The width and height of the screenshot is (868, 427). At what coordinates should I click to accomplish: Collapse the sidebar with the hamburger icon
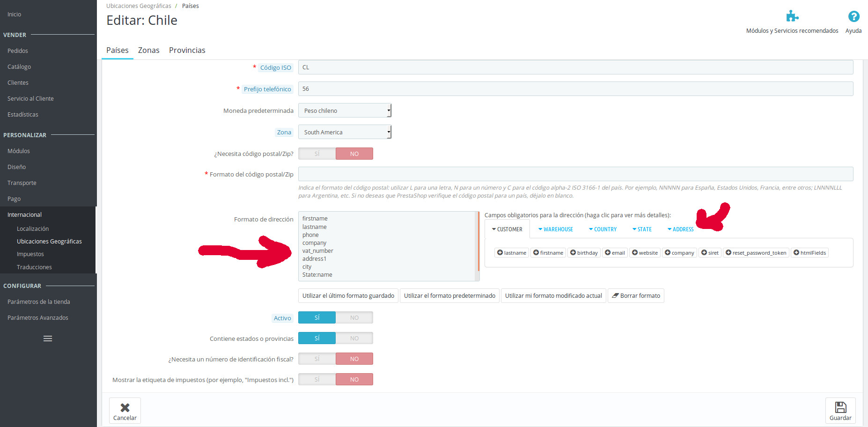[48, 339]
